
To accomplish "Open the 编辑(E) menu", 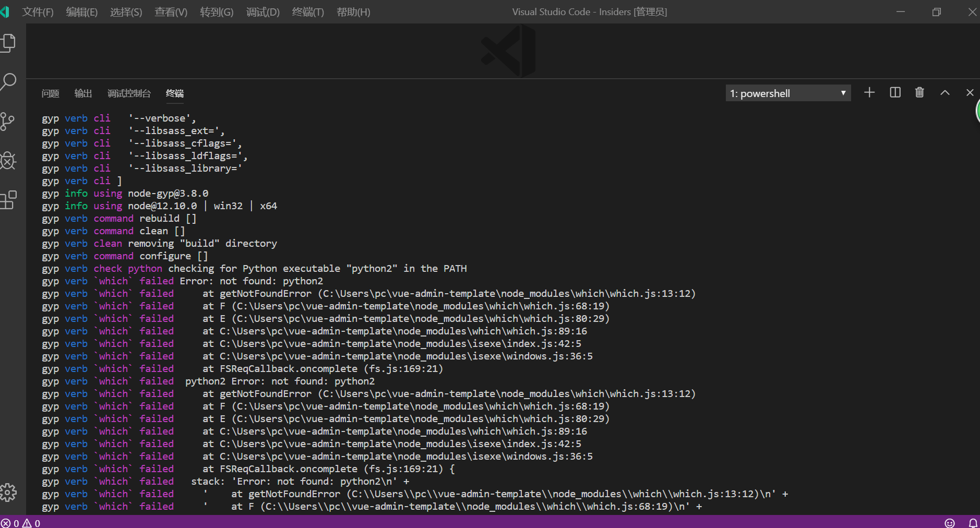I will [x=82, y=12].
